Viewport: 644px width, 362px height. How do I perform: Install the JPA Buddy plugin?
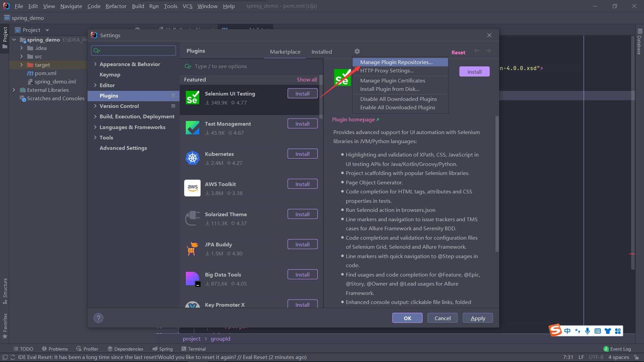[x=302, y=244]
